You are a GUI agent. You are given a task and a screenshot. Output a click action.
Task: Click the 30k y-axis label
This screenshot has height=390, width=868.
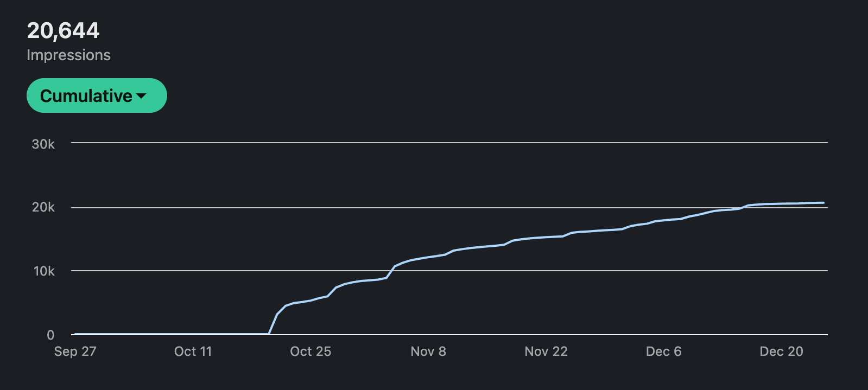tap(43, 144)
